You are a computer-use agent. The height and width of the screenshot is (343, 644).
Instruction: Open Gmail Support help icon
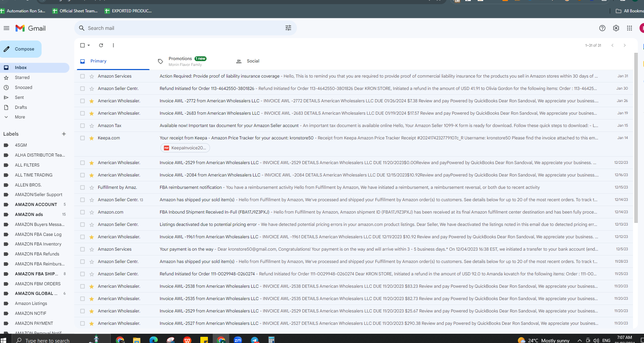(602, 28)
